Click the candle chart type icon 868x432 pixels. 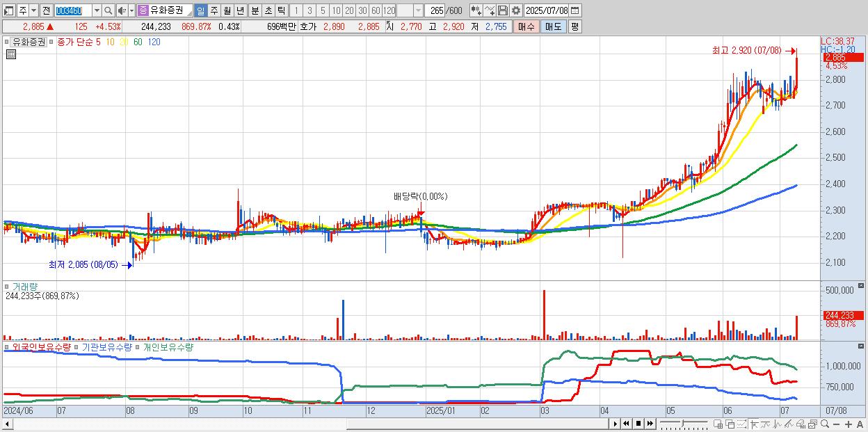point(476,10)
